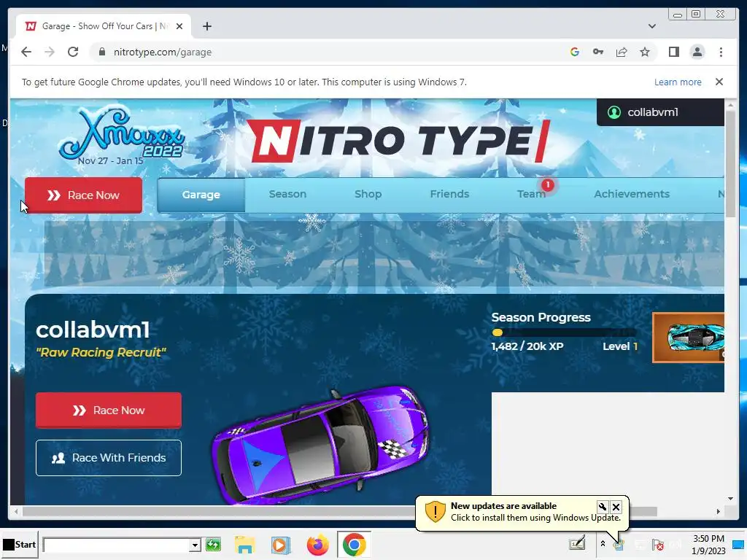Viewport: 747px width, 560px height.
Task: Select the Garage - Show Off Your Cars tab
Action: (104, 26)
